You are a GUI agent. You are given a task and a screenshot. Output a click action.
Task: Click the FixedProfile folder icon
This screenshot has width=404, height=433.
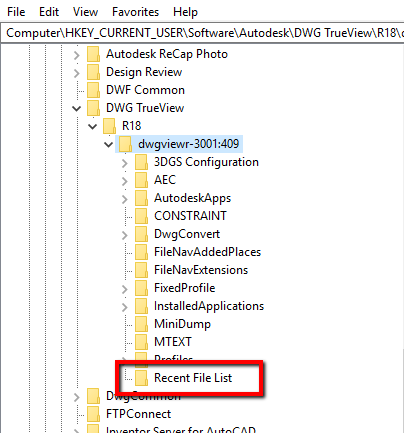(x=141, y=288)
